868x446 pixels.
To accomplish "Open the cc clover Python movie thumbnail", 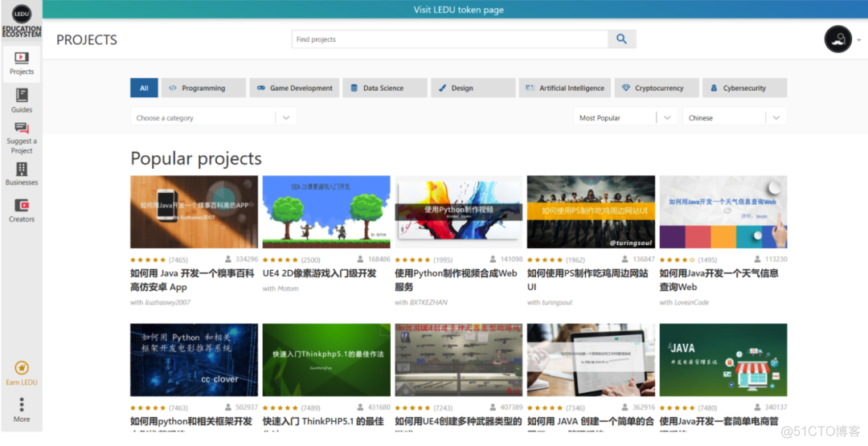I will point(194,360).
